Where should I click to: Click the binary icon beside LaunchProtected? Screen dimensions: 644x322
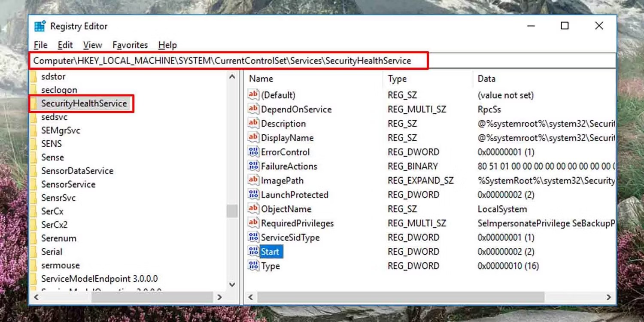pyautogui.click(x=253, y=194)
